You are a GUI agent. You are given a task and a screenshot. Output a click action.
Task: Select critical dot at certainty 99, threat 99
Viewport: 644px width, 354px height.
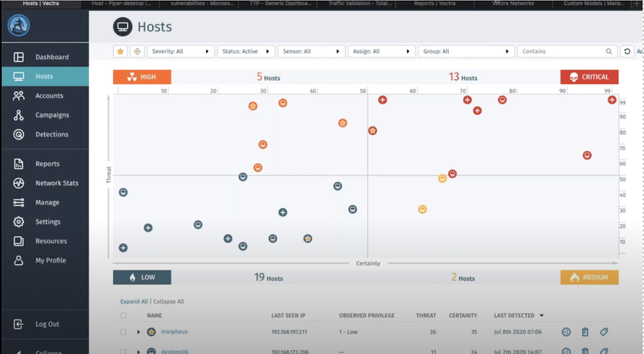click(x=612, y=100)
